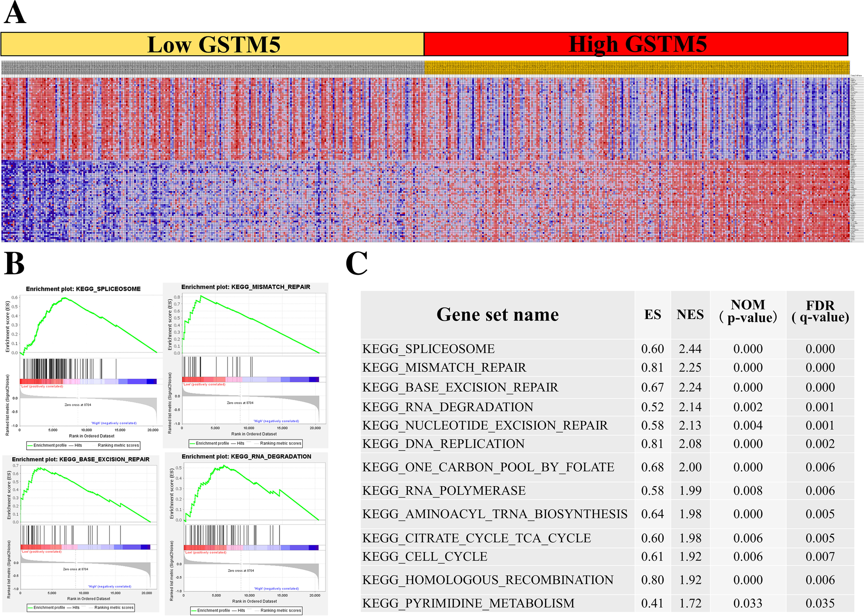The image size is (864, 616).
Task: Click the RNA degradation plot legend box
Action: tap(247, 610)
